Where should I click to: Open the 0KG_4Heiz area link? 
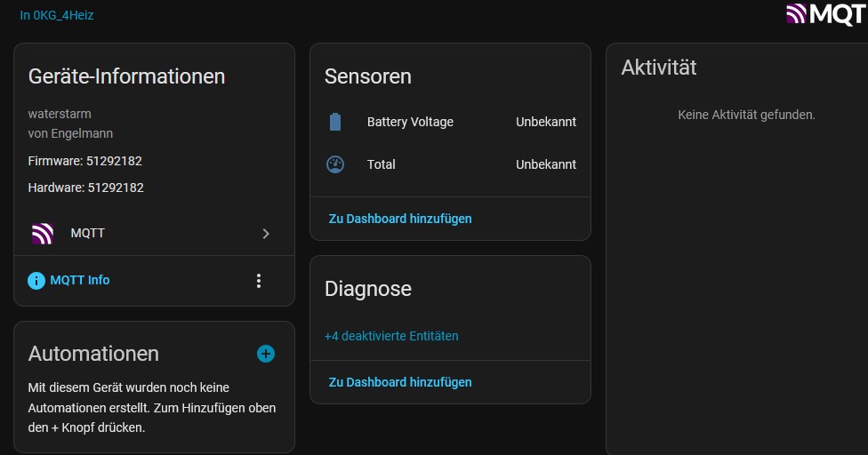pos(57,15)
